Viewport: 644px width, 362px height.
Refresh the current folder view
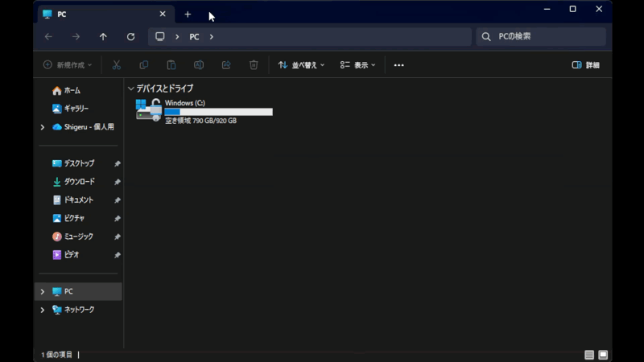pos(130,37)
